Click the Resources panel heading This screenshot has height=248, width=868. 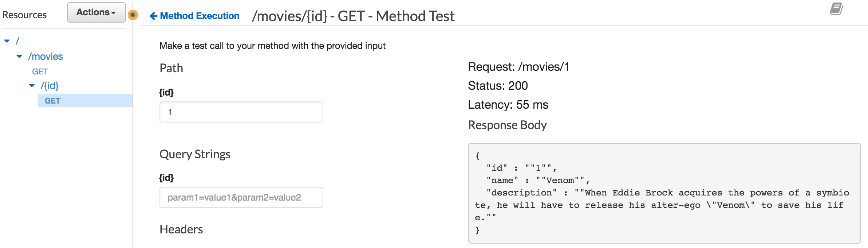(x=24, y=15)
